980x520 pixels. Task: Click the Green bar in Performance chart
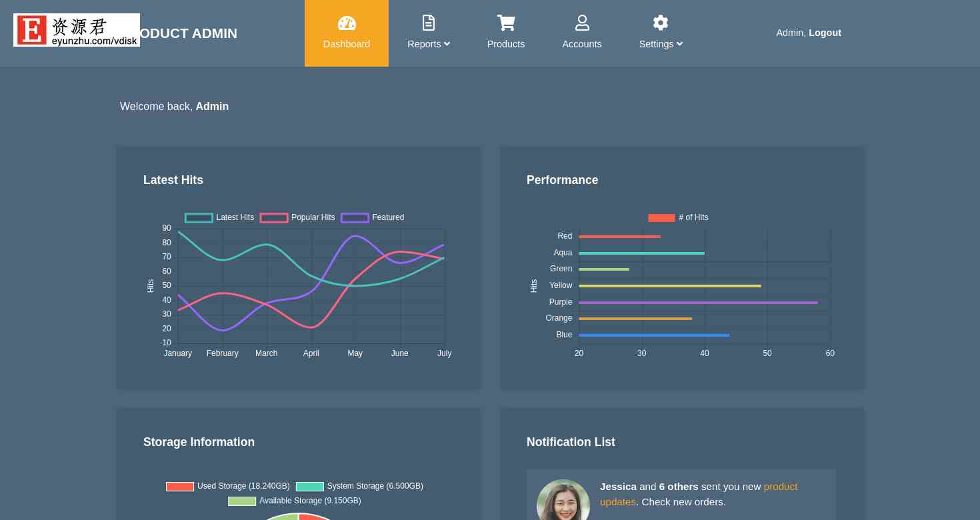(x=604, y=269)
